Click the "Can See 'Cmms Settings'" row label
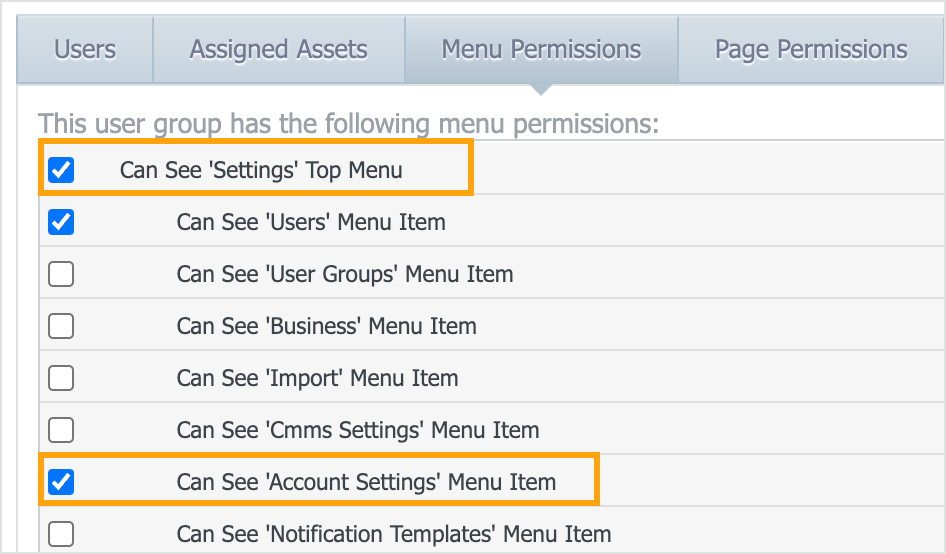This screenshot has height=554, width=946. 358,430
